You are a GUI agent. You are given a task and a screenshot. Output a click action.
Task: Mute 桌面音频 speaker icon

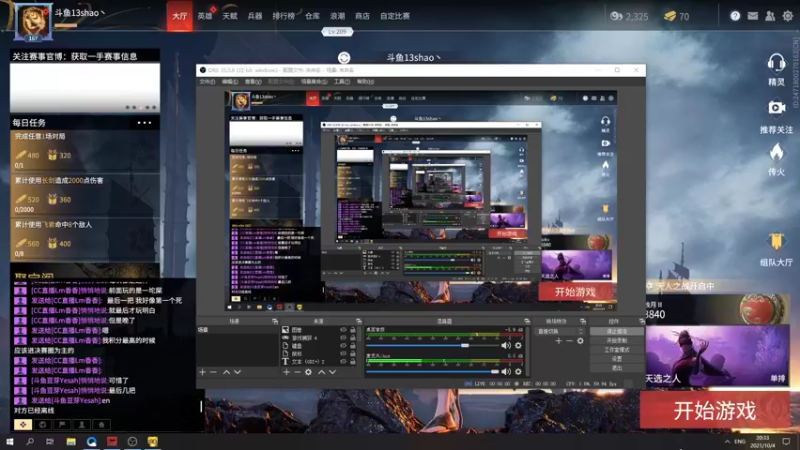(506, 345)
